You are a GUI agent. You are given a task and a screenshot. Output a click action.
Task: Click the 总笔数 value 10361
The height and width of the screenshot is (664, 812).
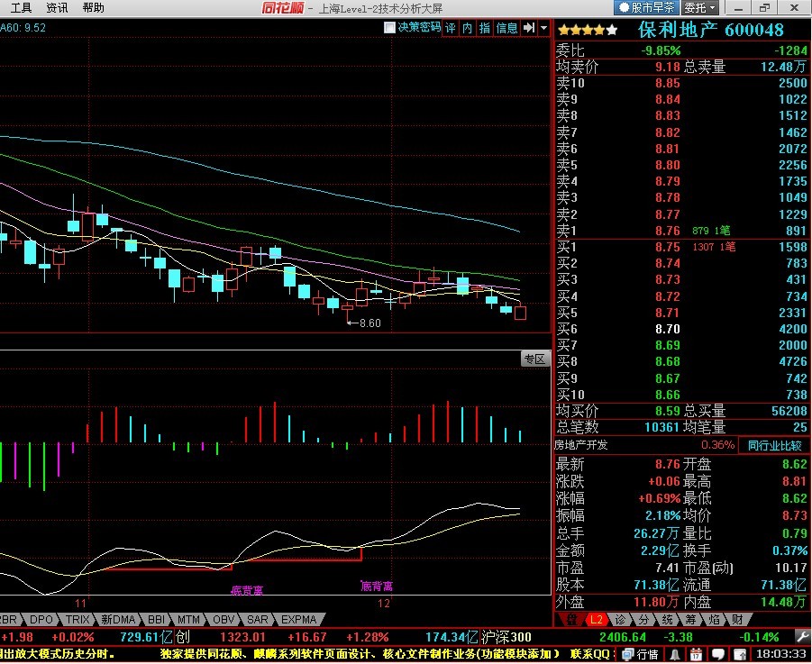click(x=661, y=427)
